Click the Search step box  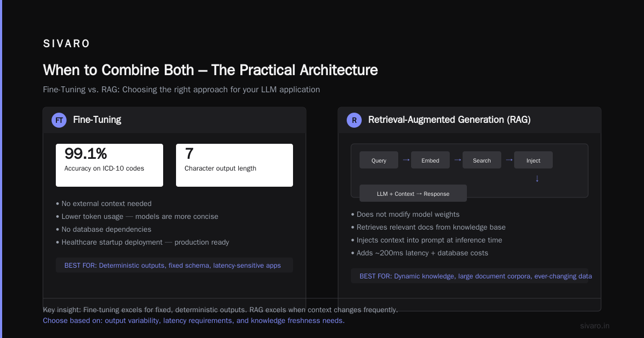coord(482,160)
